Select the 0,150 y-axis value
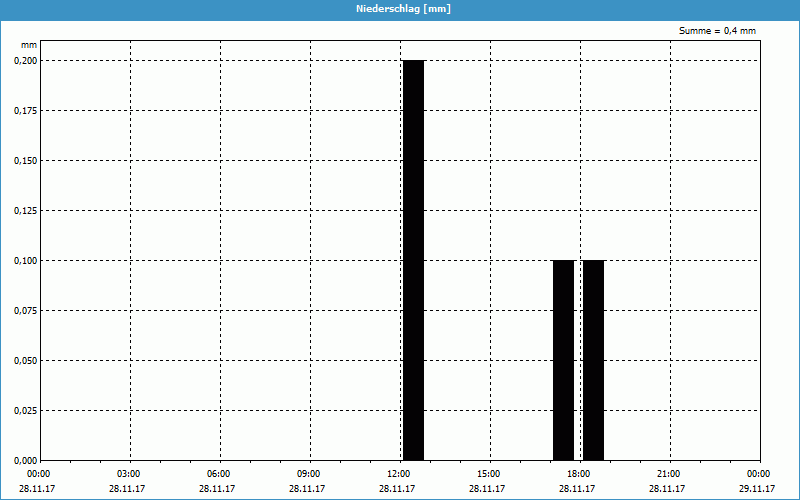 (25, 160)
